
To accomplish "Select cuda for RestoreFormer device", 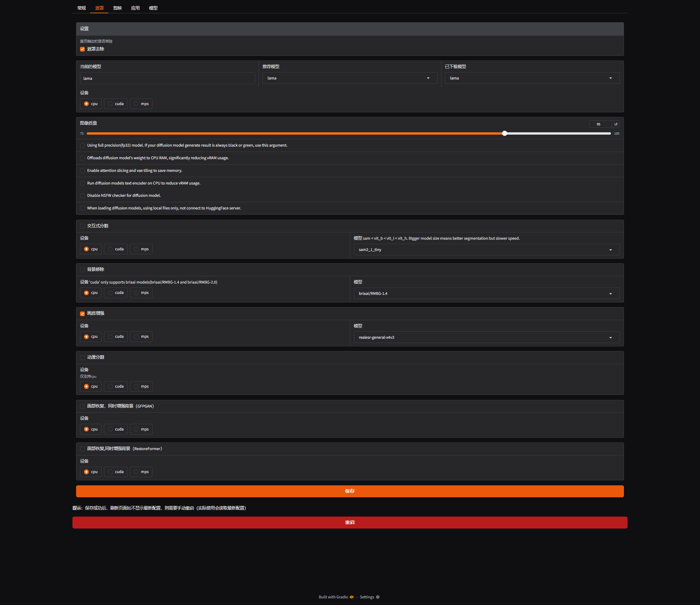I will point(116,472).
